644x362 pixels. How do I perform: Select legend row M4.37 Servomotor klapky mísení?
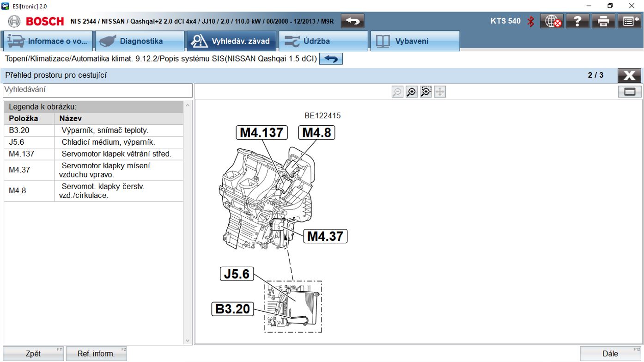click(93, 170)
